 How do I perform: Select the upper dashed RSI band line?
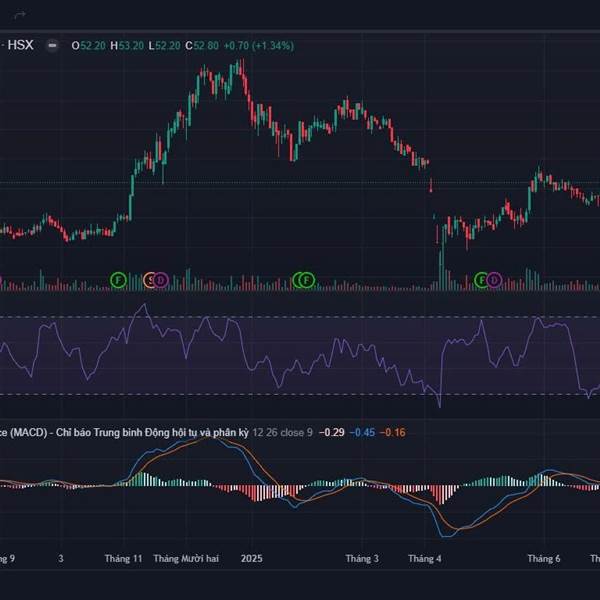click(300, 317)
